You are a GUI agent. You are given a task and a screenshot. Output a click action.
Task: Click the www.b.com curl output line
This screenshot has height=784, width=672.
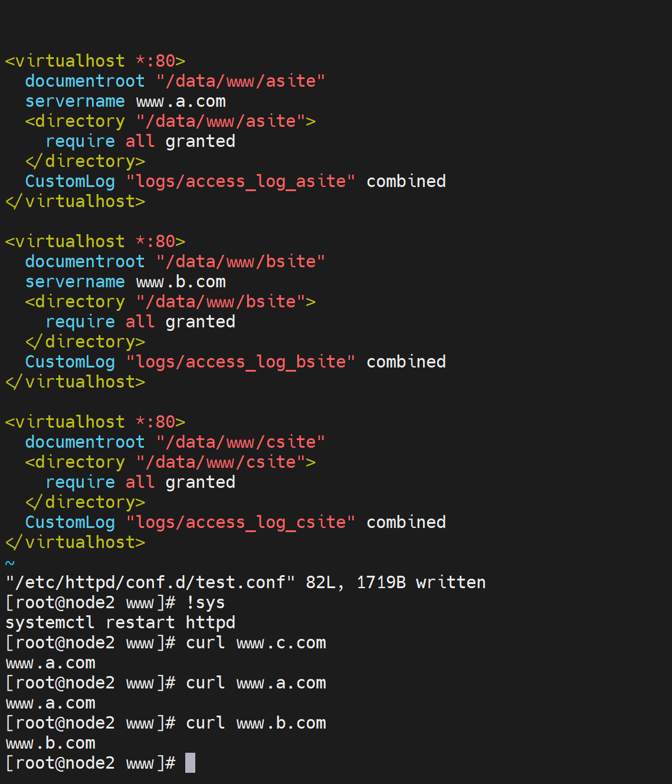pyautogui.click(x=51, y=743)
